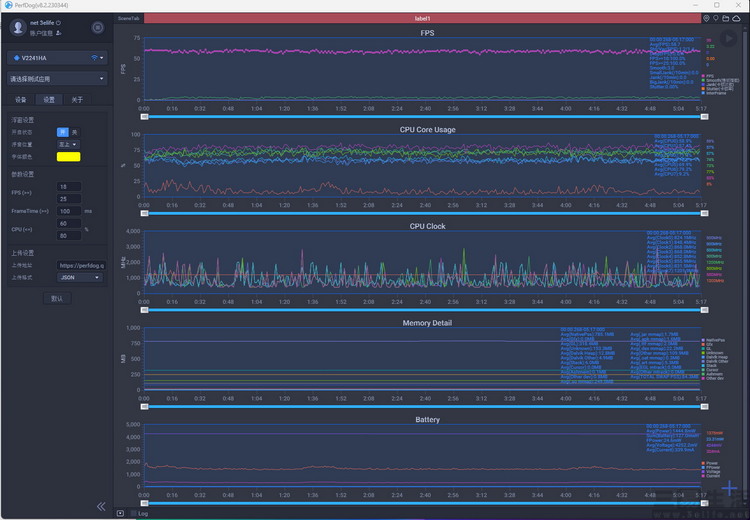
Task: Toggle the Power legend in Battery chart
Action: point(710,463)
